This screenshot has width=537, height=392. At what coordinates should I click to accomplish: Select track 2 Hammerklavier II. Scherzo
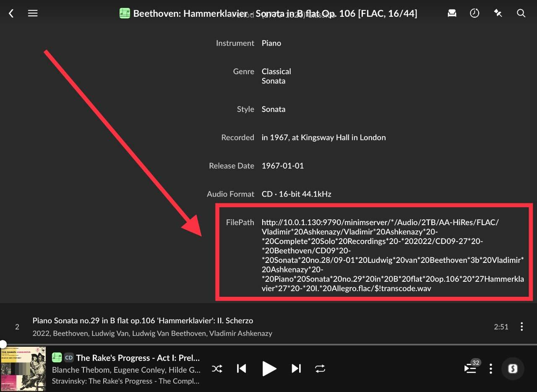pos(143,321)
